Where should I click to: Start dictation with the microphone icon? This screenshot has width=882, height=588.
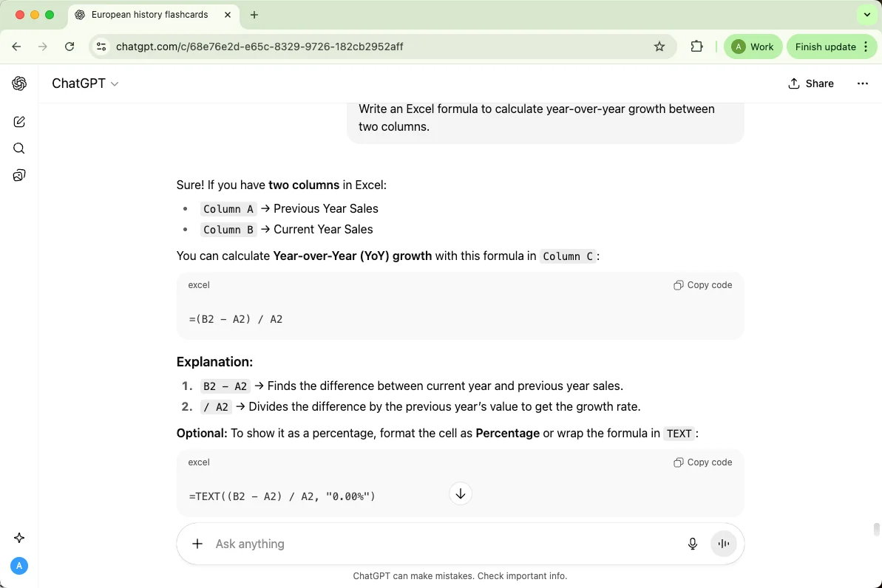click(693, 544)
